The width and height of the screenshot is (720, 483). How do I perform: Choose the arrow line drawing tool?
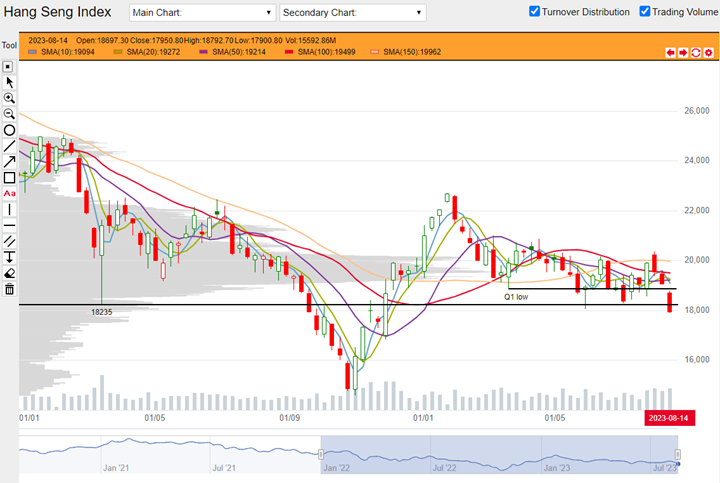[x=9, y=162]
